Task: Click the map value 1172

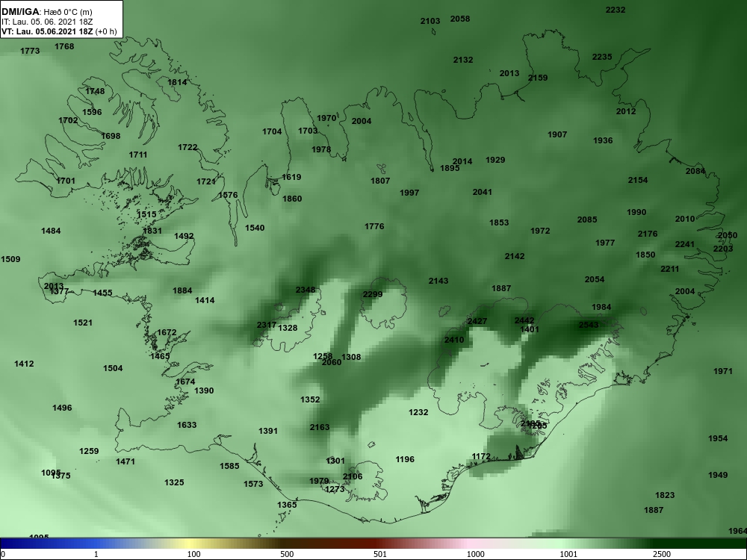Action: (x=481, y=457)
